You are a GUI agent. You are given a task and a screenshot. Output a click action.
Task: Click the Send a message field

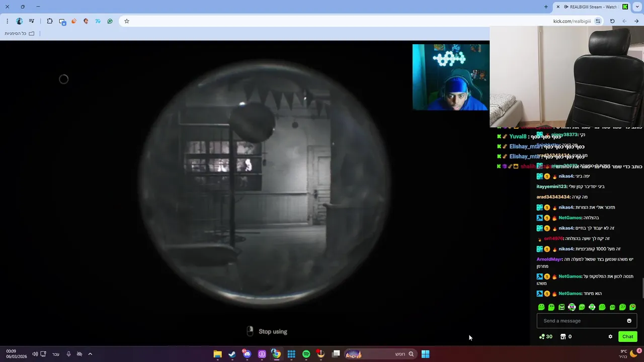pos(587,321)
